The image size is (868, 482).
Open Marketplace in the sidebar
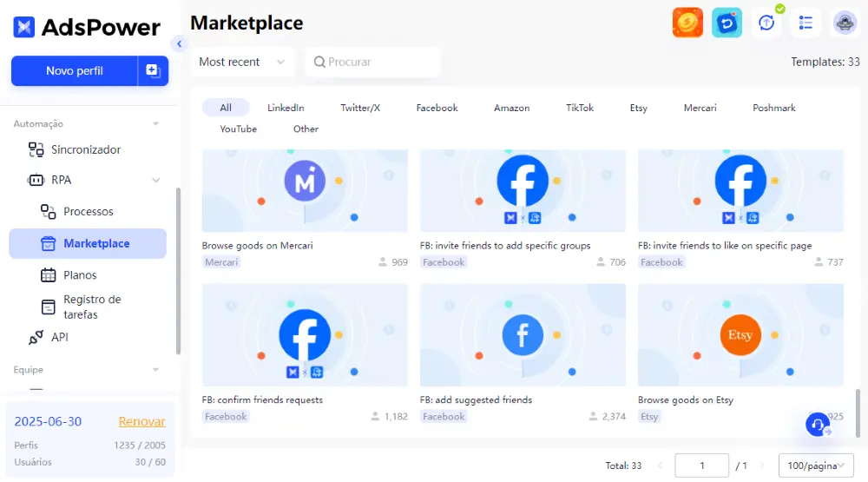point(88,243)
